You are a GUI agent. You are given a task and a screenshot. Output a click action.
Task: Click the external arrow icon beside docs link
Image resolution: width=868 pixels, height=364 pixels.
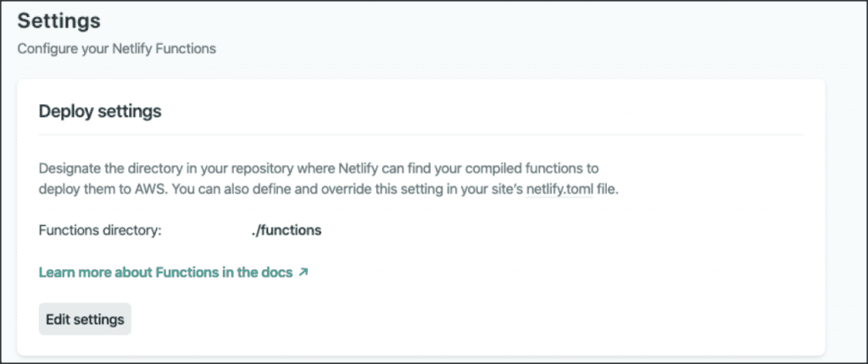[x=303, y=273]
